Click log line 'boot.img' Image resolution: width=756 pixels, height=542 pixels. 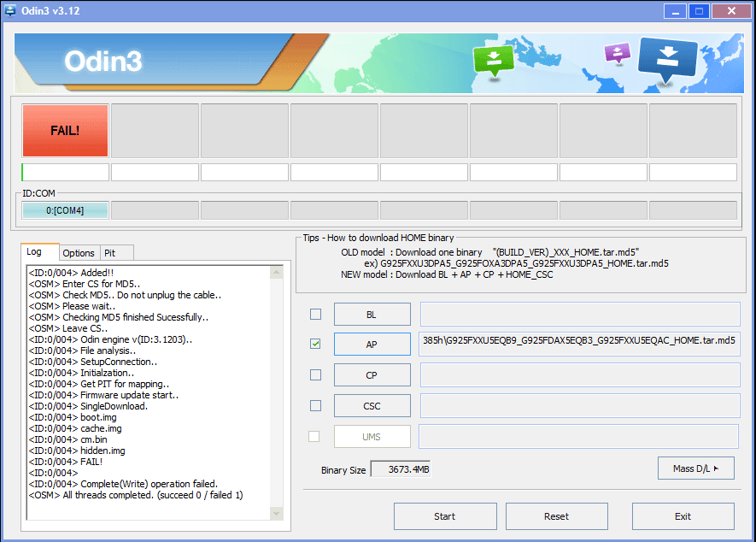[73, 417]
